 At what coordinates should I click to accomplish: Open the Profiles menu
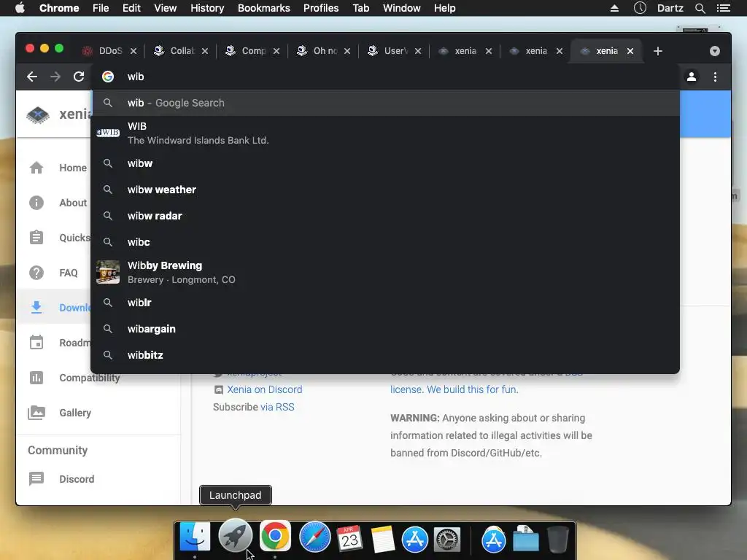click(321, 8)
